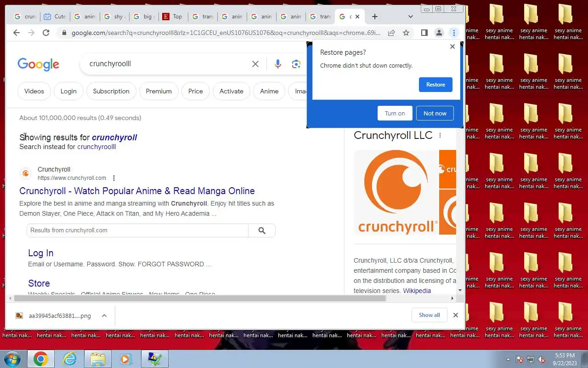
Task: Switch to the 'Top' tab
Action: [173, 17]
